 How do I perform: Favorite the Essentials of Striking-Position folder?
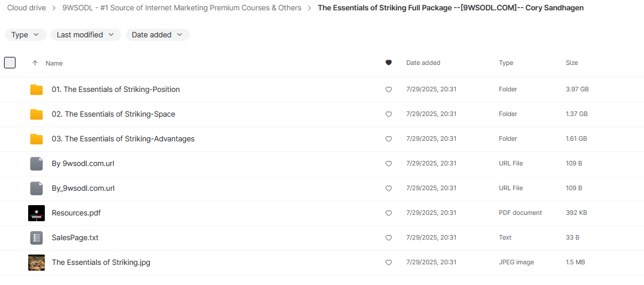pyautogui.click(x=388, y=90)
